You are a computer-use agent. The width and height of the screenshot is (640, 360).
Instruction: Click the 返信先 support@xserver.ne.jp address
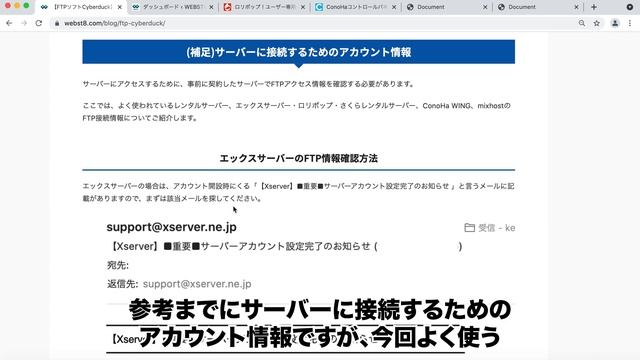coord(197,284)
